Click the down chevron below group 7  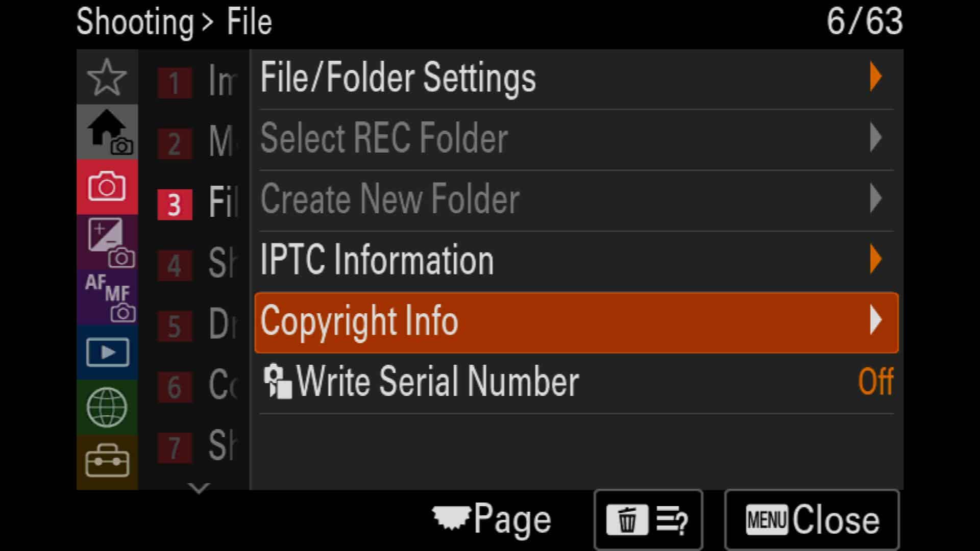[x=199, y=488]
